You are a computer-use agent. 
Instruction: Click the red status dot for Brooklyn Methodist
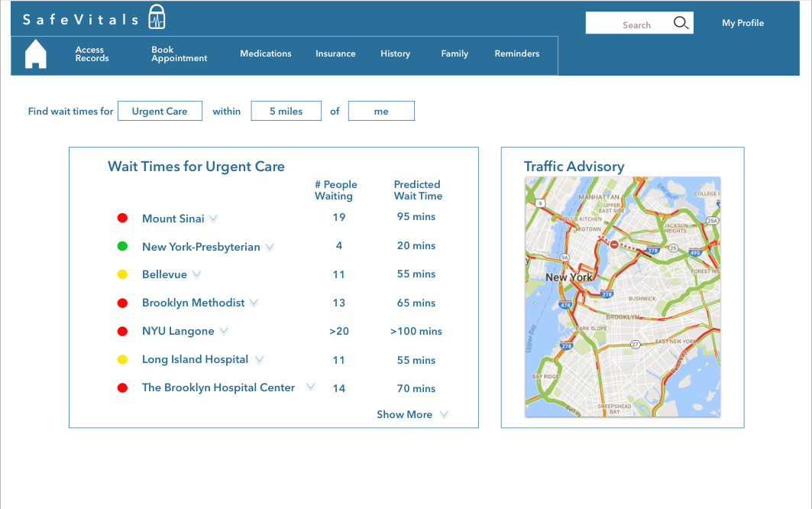122,303
